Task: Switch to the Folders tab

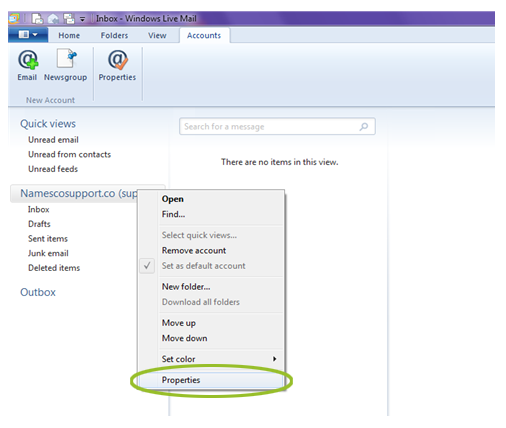Action: pyautogui.click(x=114, y=35)
